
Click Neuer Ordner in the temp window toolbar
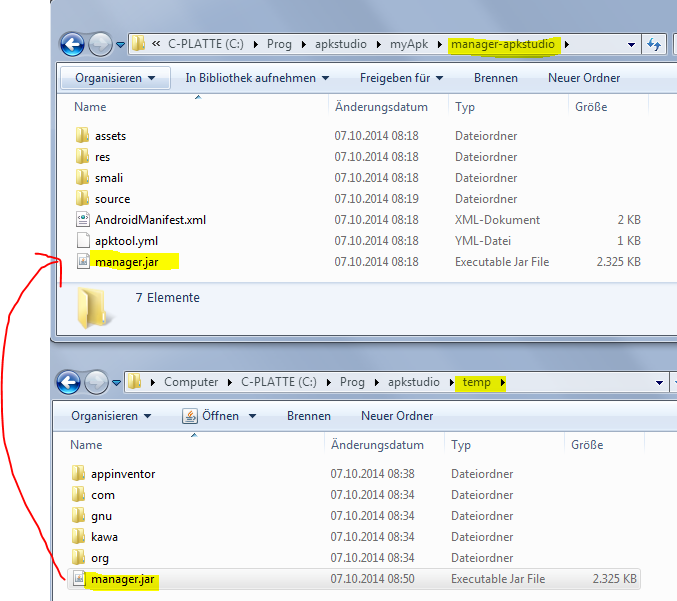[x=397, y=416]
